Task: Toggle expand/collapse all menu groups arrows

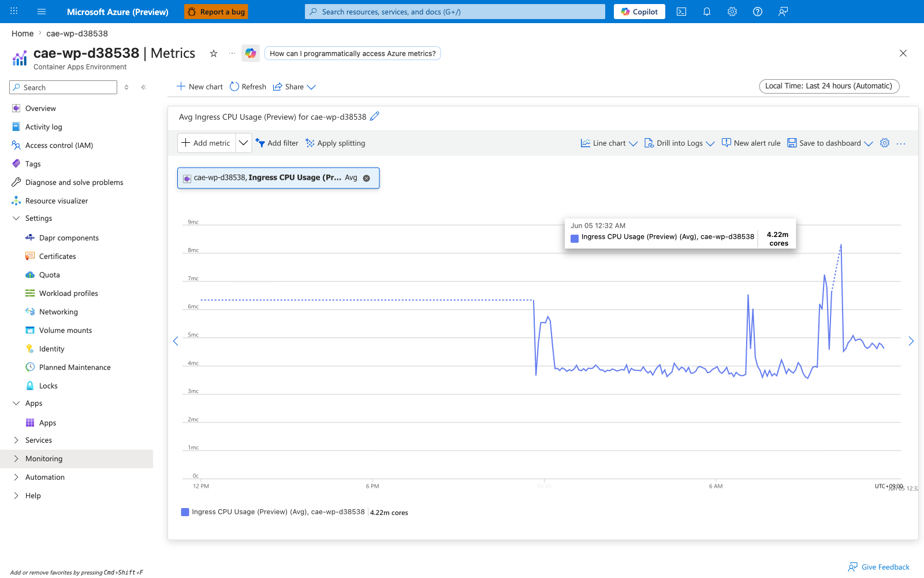Action: (126, 87)
